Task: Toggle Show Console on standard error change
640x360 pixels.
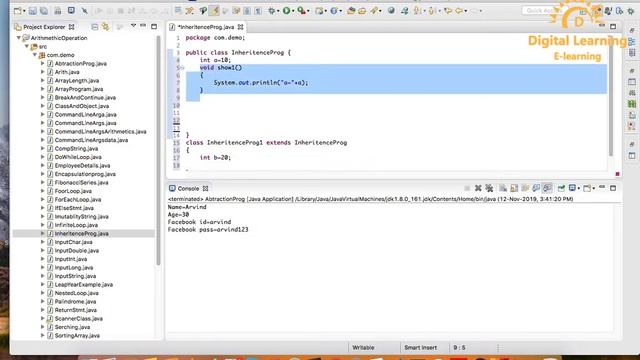Action: click(547, 188)
